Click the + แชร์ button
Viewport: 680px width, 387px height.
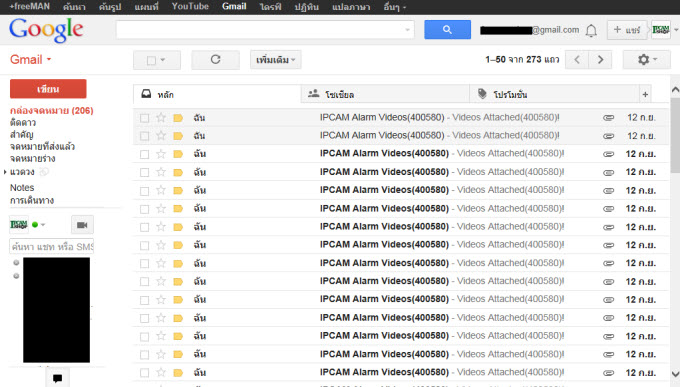(627, 30)
